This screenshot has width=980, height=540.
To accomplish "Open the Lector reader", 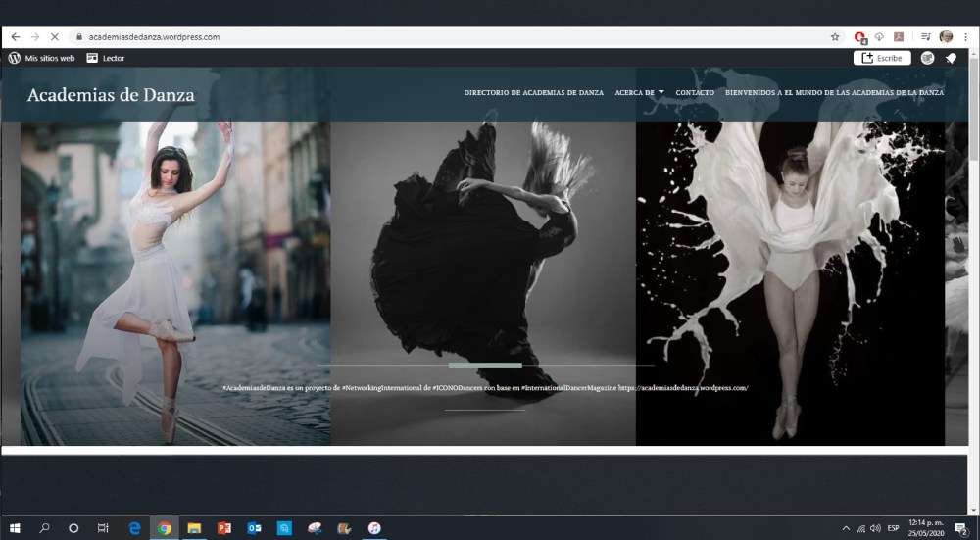I will pyautogui.click(x=105, y=58).
